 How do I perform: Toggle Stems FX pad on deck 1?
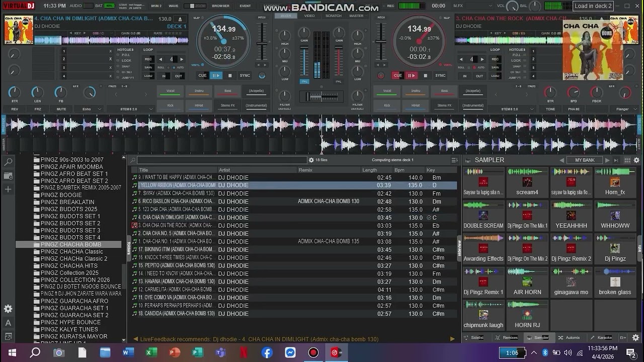pos(227,106)
